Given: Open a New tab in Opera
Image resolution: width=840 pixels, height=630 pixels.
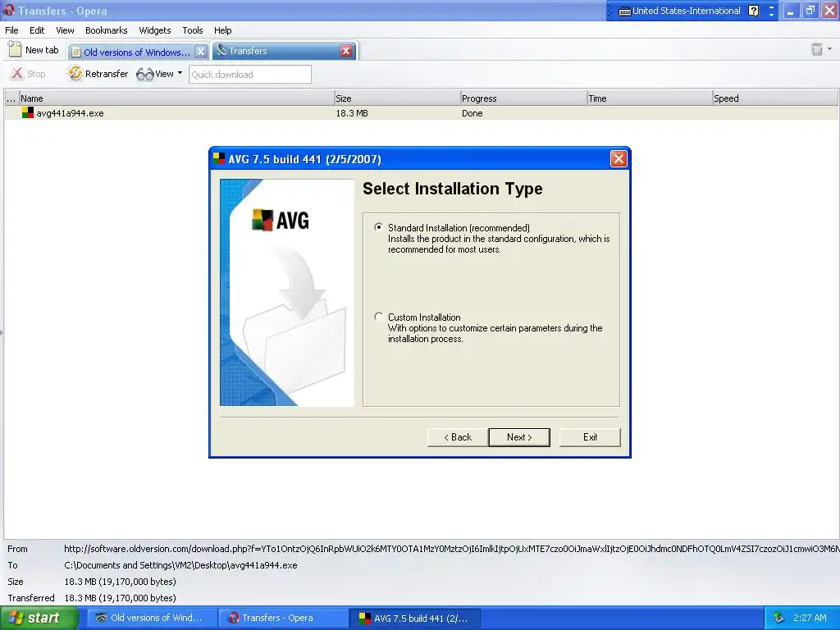Looking at the screenshot, I should point(34,50).
